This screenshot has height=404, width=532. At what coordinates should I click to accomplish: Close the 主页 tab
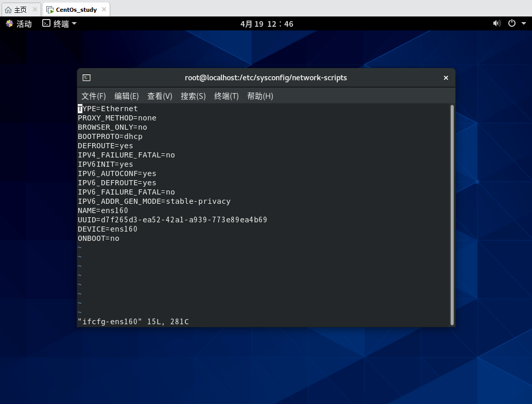(x=35, y=9)
